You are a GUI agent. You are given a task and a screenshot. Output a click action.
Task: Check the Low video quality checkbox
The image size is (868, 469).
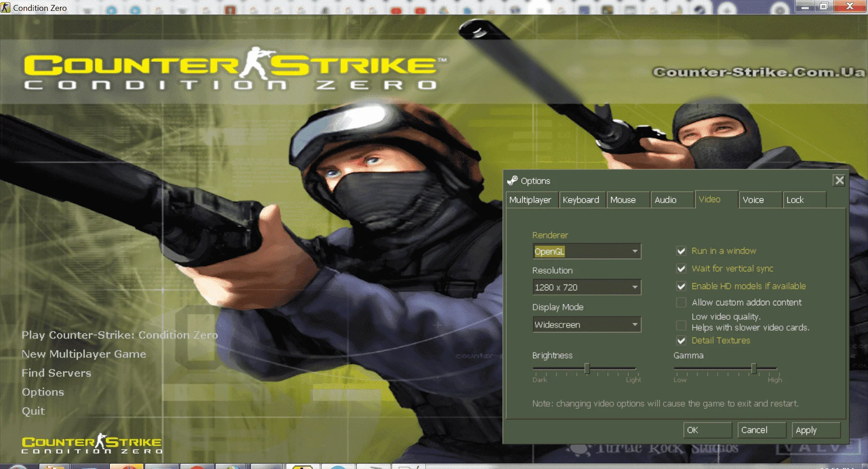pyautogui.click(x=681, y=325)
